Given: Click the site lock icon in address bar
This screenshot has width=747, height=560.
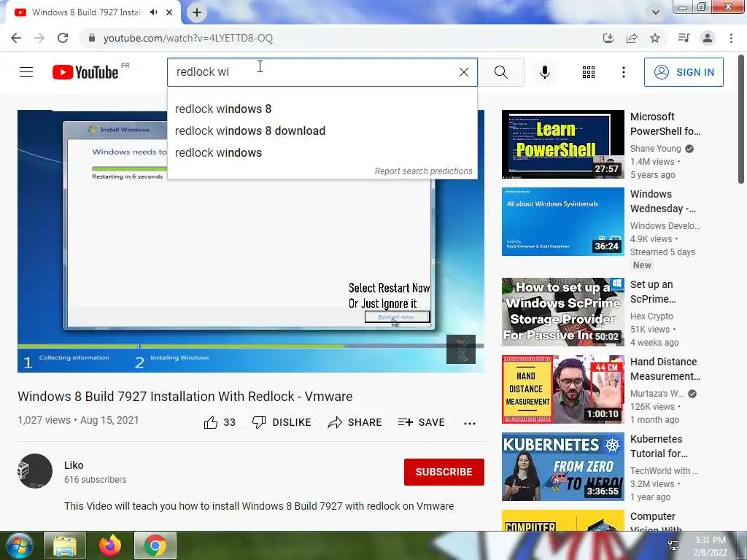Looking at the screenshot, I should [92, 38].
